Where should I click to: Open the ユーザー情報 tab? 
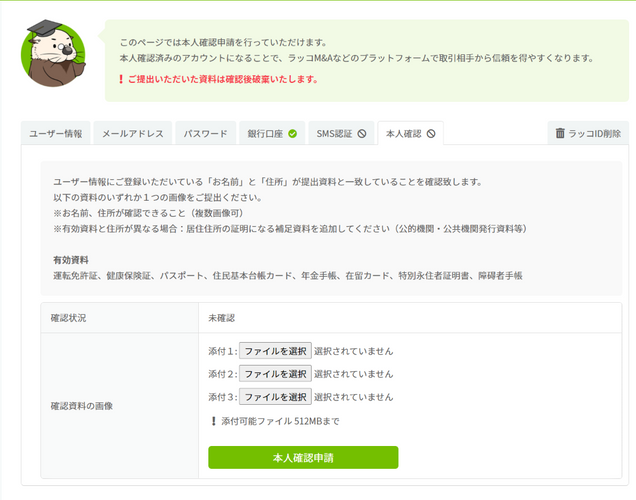pos(56,133)
